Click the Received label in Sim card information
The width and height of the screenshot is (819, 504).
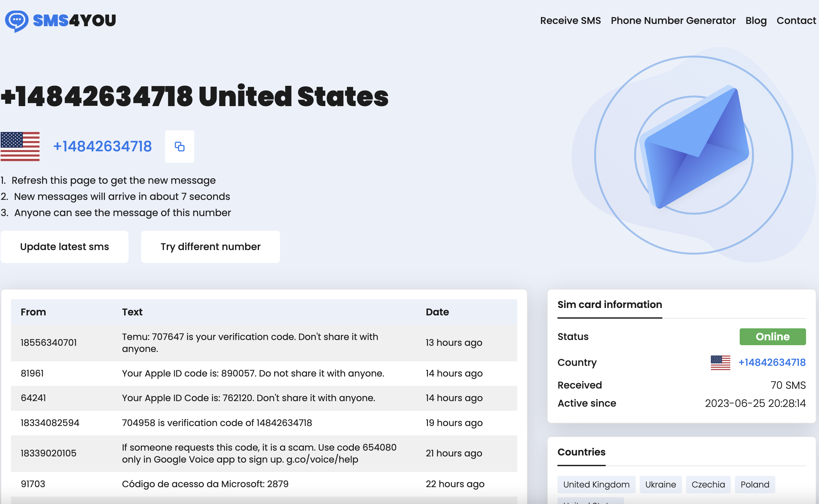click(579, 385)
